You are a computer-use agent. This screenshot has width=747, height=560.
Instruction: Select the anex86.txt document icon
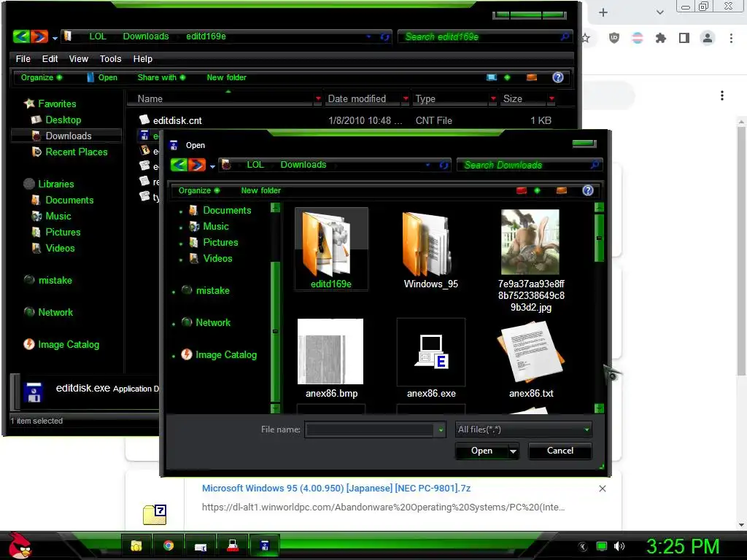pos(531,352)
